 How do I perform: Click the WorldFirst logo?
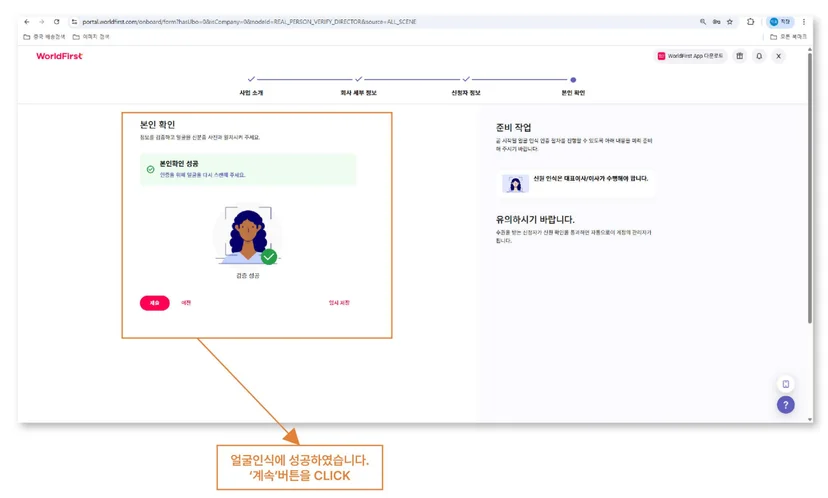click(x=59, y=56)
